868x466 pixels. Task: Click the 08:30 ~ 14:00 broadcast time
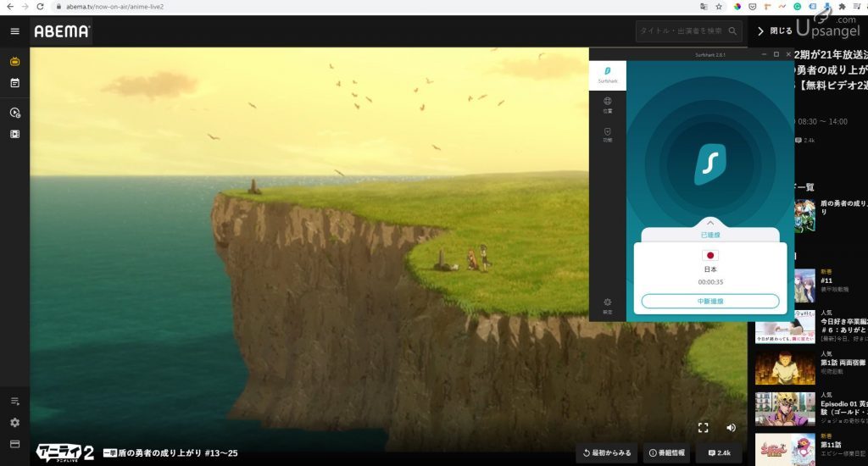[822, 121]
